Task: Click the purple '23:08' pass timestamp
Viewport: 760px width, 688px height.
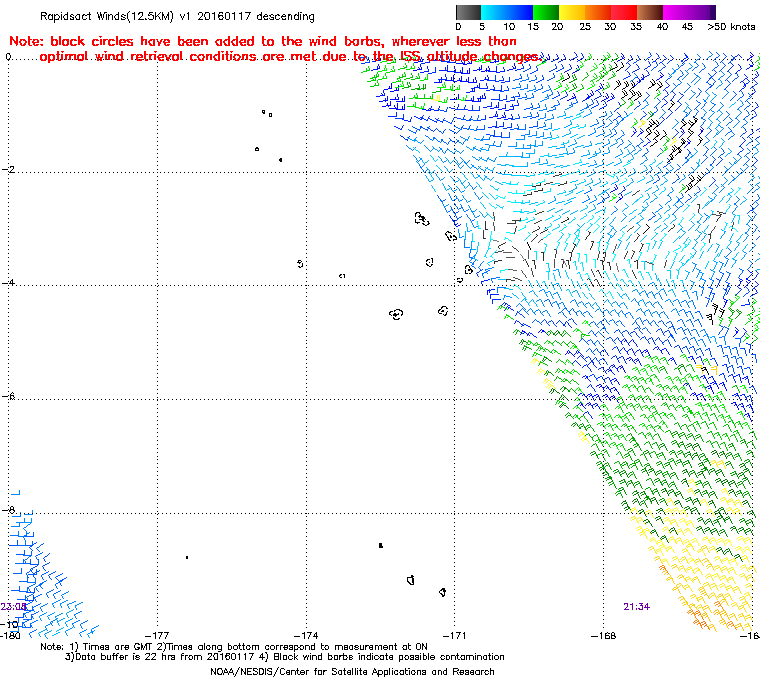Action: point(14,607)
